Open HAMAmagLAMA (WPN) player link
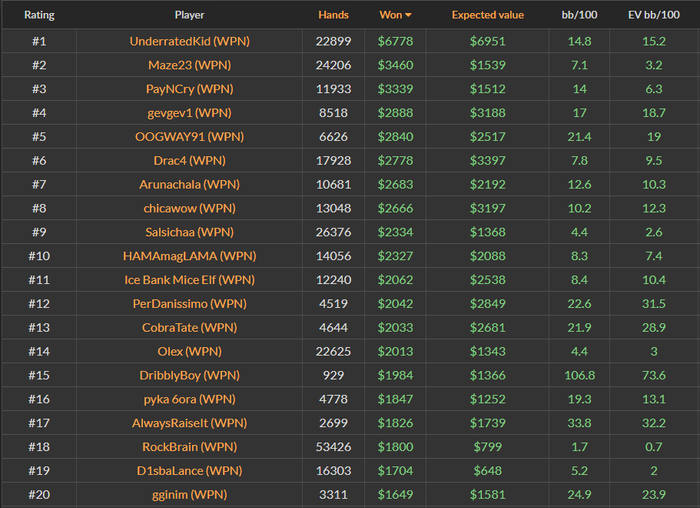Viewport: 700px width, 508px height. tap(189, 256)
